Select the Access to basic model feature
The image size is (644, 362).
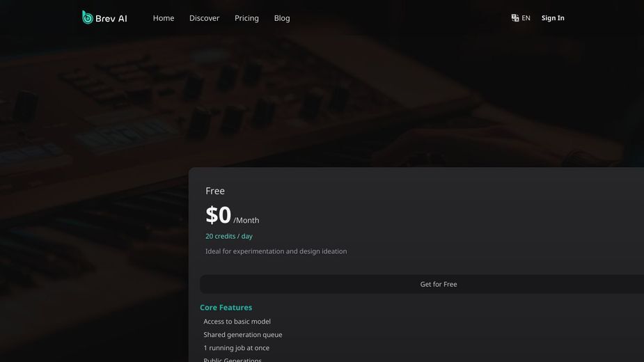(237, 322)
